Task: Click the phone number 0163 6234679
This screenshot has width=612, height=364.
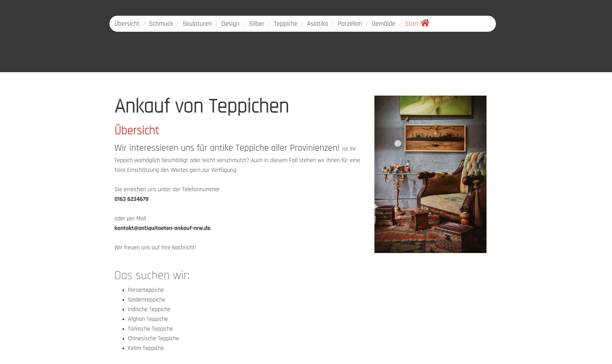Action: click(132, 199)
